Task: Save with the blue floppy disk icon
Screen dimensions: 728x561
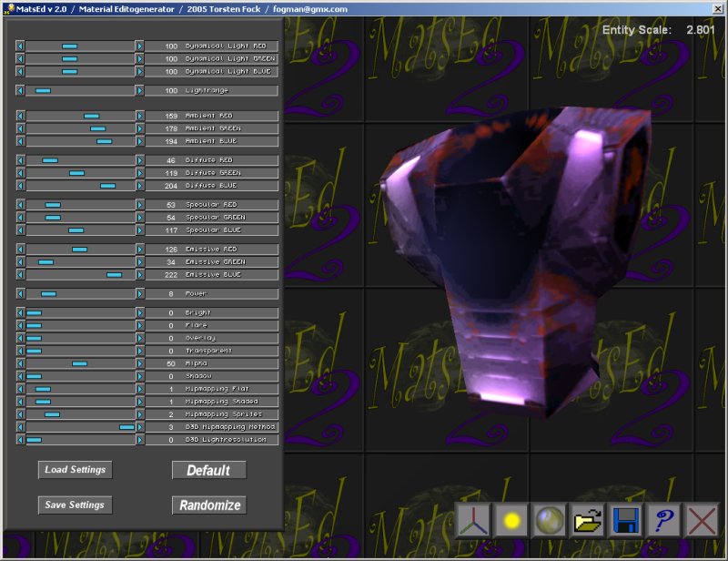Action: [x=626, y=520]
